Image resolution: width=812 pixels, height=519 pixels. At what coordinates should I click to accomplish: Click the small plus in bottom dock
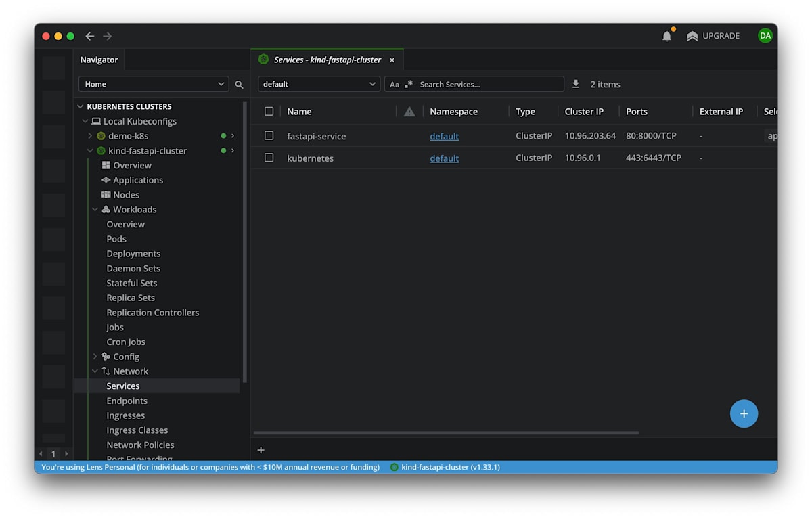261,450
